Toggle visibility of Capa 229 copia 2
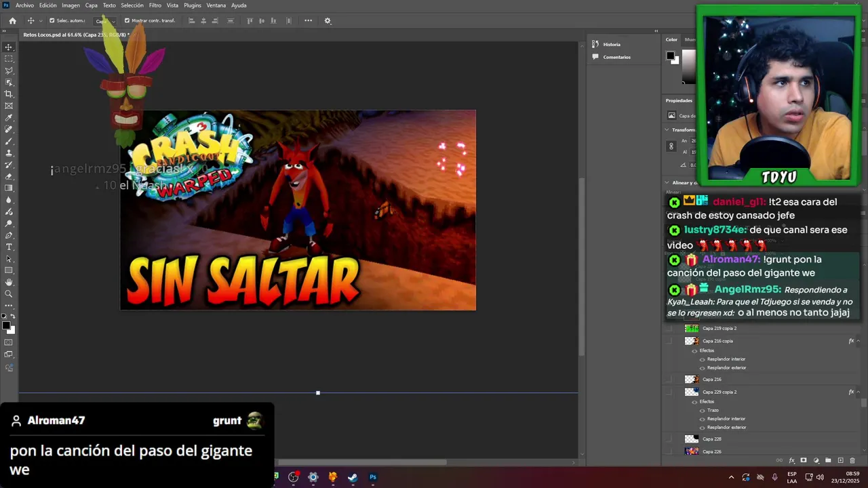The height and width of the screenshot is (488, 868). [670, 392]
